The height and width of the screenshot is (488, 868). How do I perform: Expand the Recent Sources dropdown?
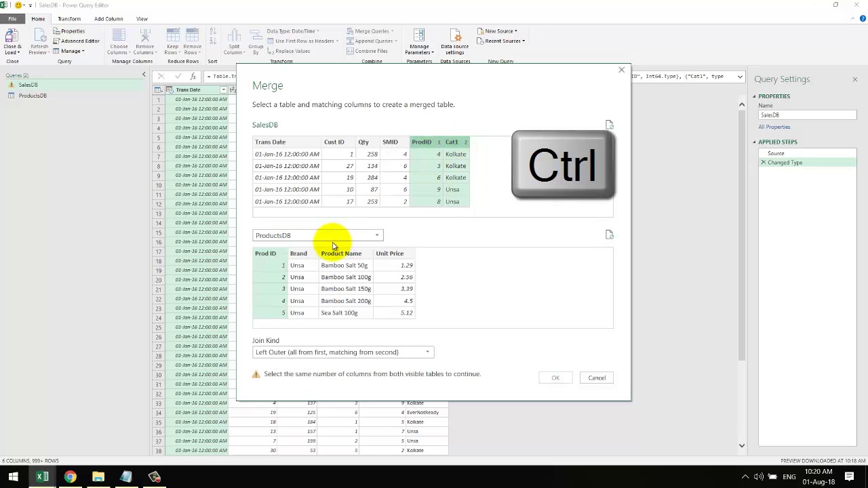(x=502, y=41)
